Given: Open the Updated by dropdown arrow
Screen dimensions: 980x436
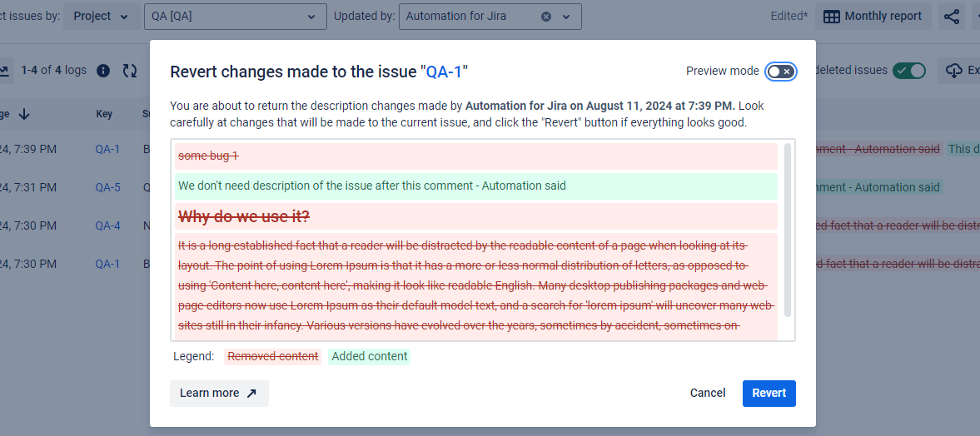Looking at the screenshot, I should point(566,17).
